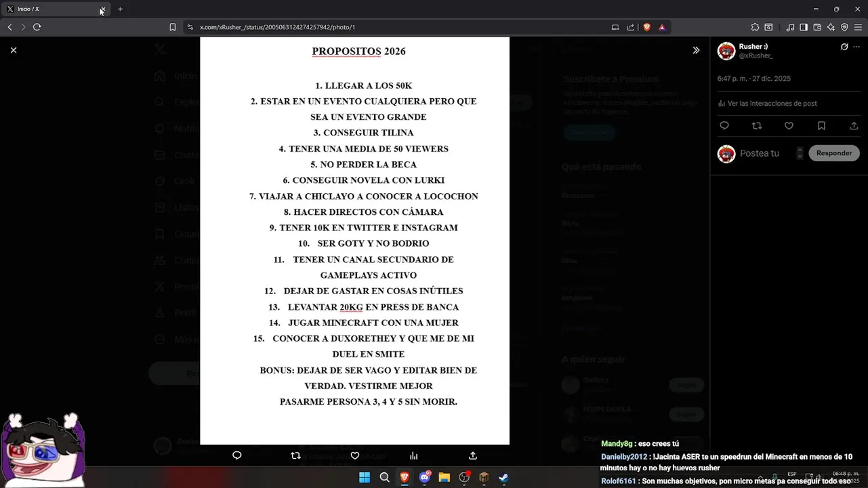Click the repost icon below the photo
Image resolution: width=868 pixels, height=488 pixels.
coord(295,455)
